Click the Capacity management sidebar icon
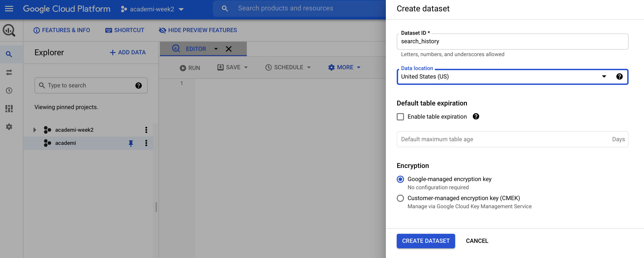 click(x=9, y=108)
